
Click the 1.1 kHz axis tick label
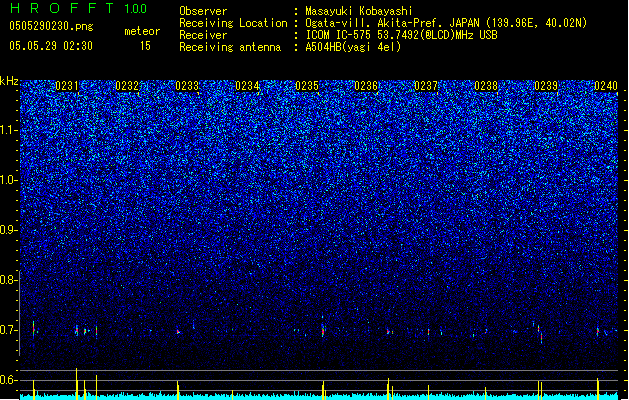(x=9, y=130)
